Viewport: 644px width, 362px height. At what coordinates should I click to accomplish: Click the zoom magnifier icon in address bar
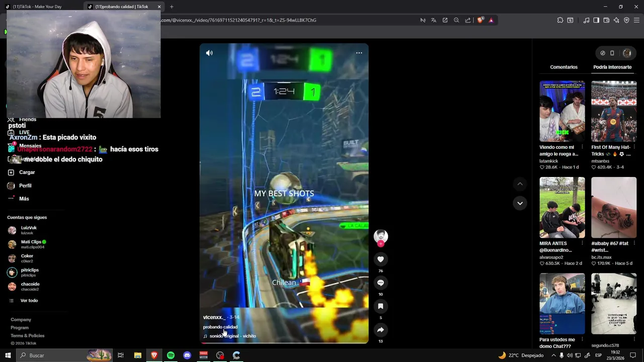click(x=456, y=20)
